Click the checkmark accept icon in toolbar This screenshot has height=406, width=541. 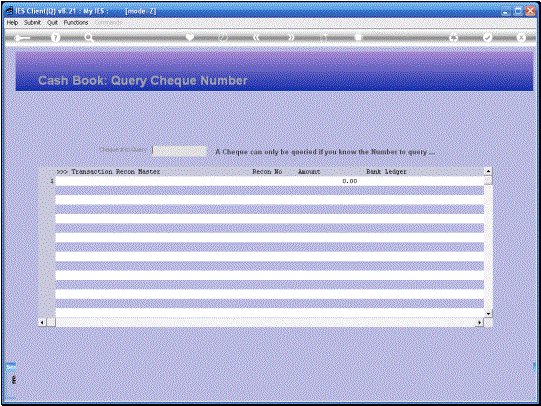click(x=487, y=37)
